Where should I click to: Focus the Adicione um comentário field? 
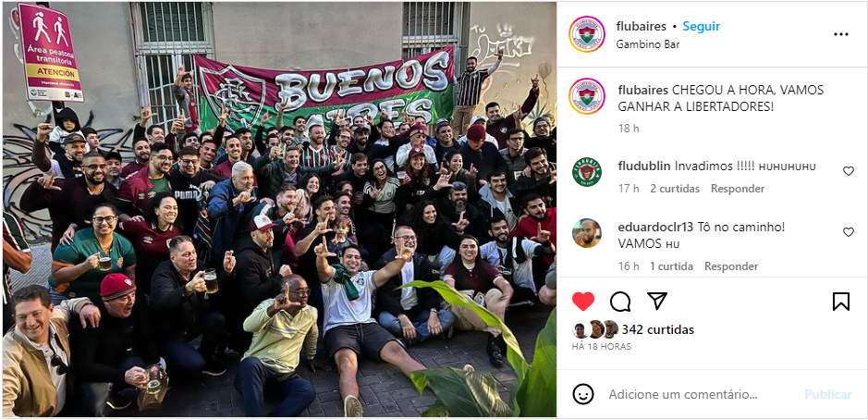coord(683,394)
